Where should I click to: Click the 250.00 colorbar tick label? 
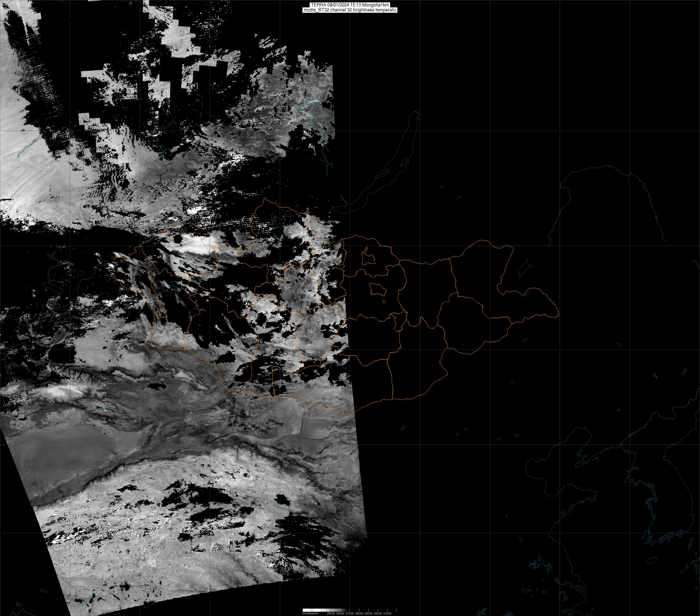[x=331, y=613]
